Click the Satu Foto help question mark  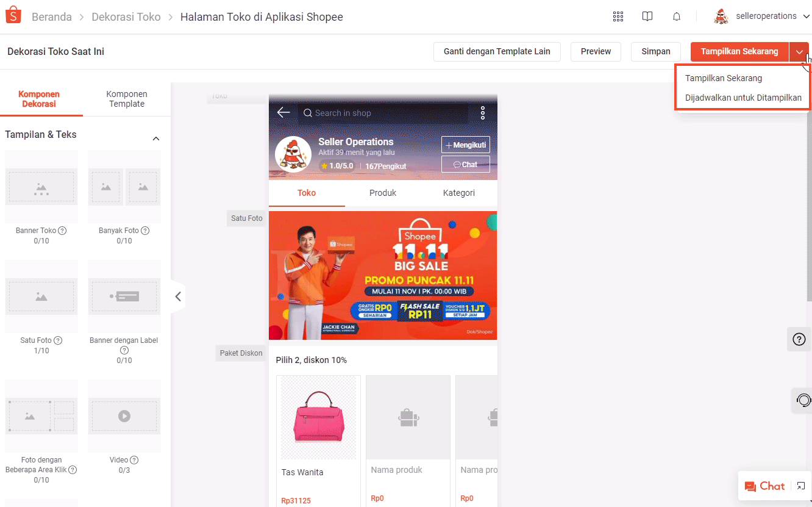(57, 340)
